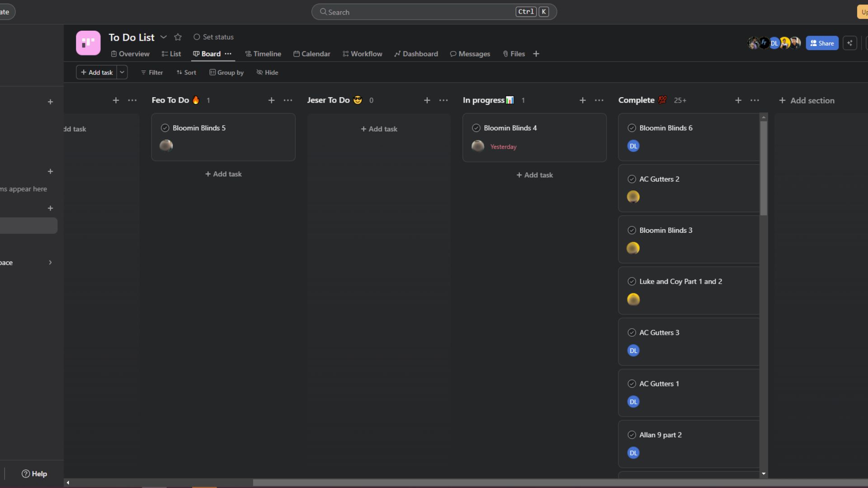Viewport: 868px width, 488px height.
Task: Open the Dashboard tab
Action: [416, 54]
